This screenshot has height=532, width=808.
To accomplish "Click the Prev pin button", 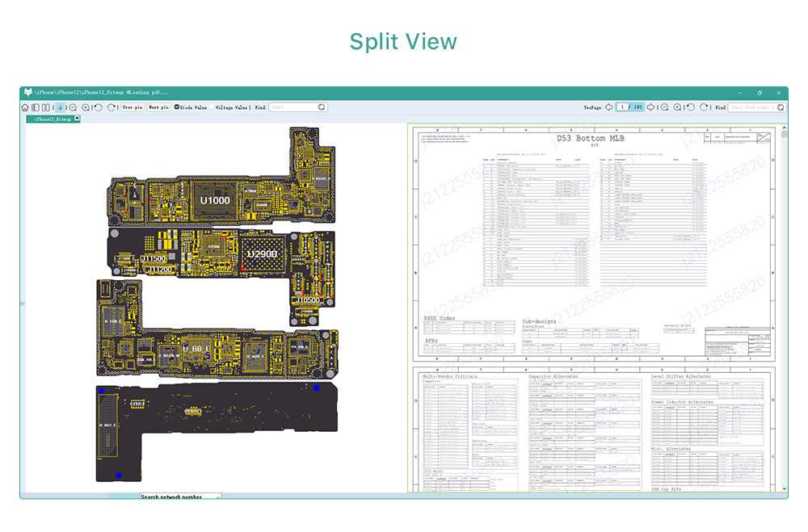I will (x=133, y=107).
